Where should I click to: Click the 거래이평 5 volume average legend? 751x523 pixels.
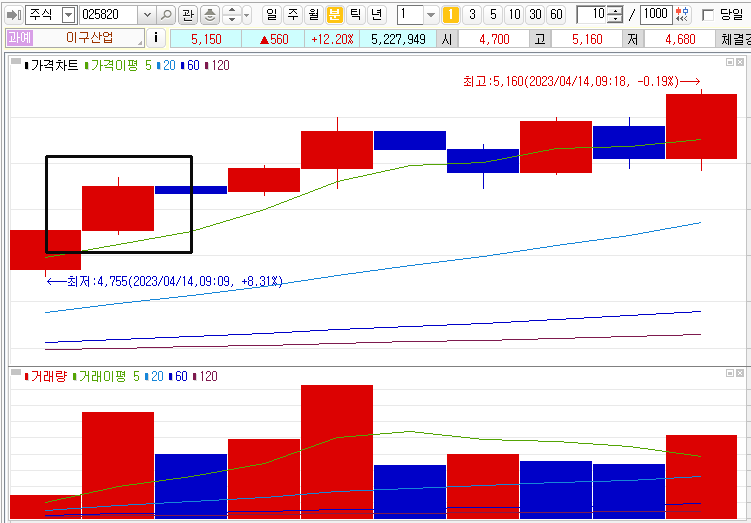(x=106, y=376)
